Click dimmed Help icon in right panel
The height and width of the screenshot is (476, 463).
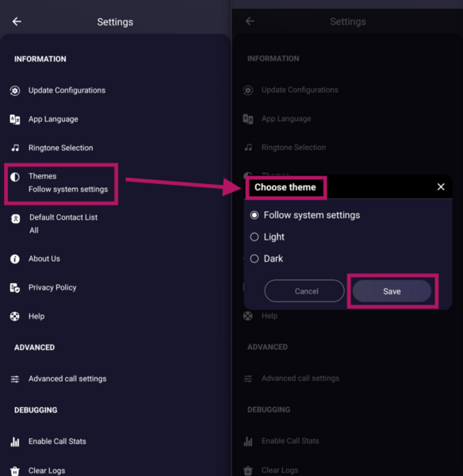pos(248,316)
